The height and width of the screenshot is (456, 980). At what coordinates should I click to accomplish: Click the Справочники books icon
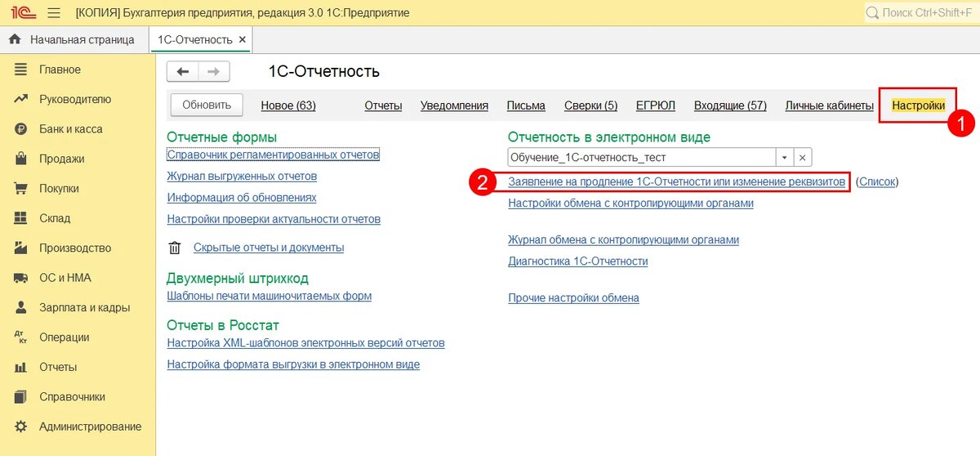(x=21, y=397)
